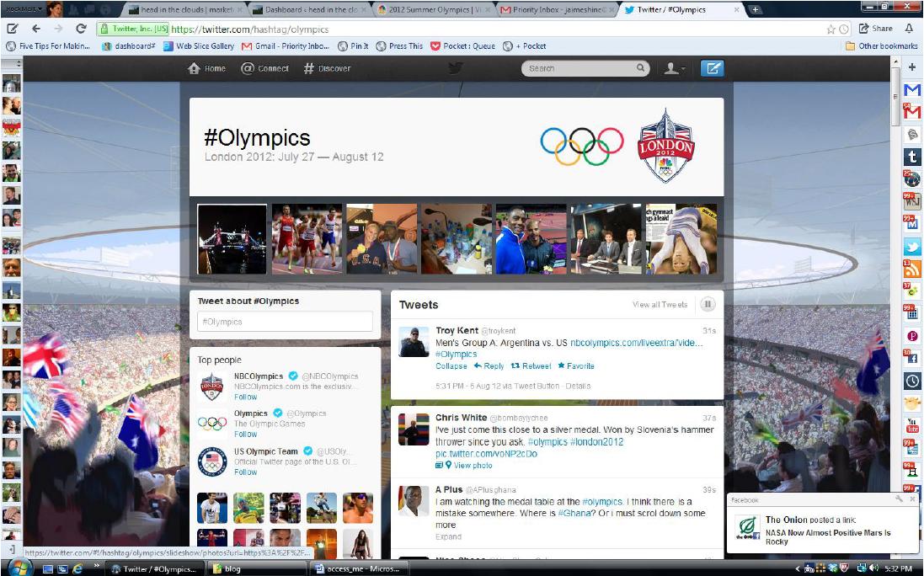Expand the A Plus tweet
The width and height of the screenshot is (924, 576).
pyautogui.click(x=448, y=536)
